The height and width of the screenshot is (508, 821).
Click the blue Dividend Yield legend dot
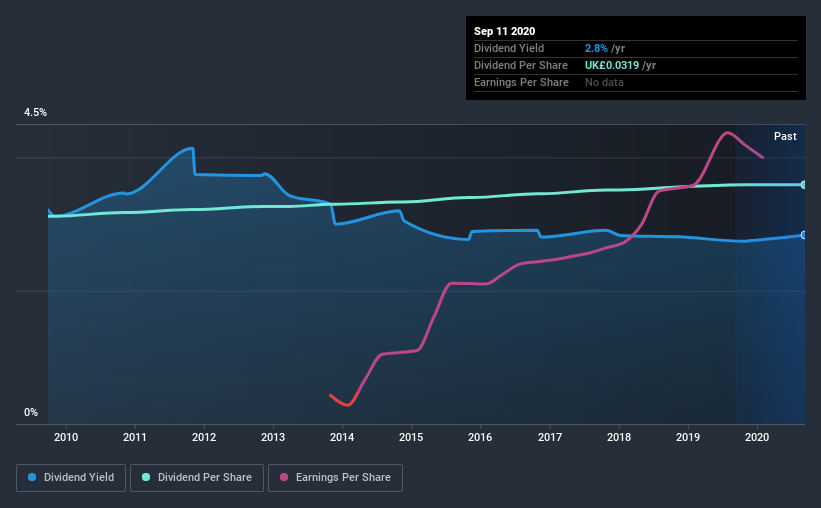[x=32, y=477]
